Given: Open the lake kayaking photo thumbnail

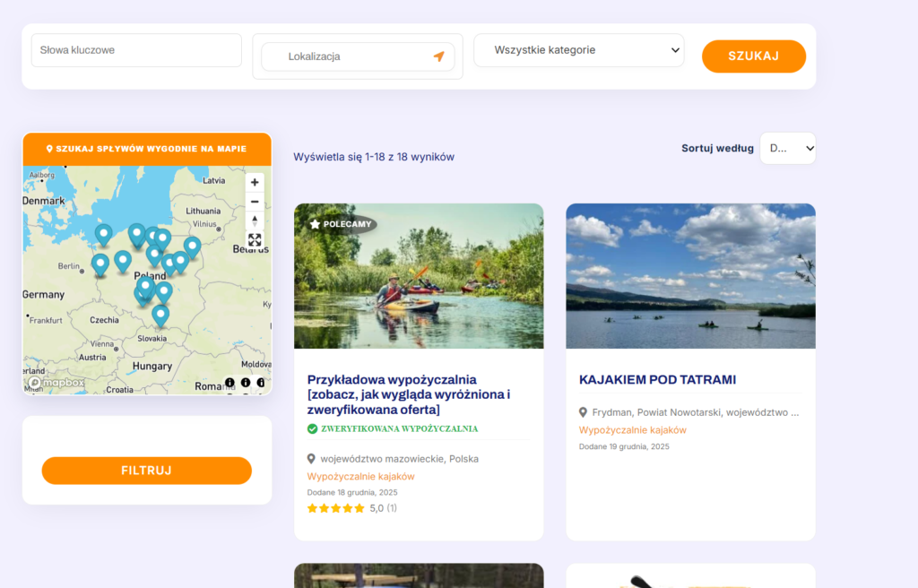Looking at the screenshot, I should pos(690,276).
